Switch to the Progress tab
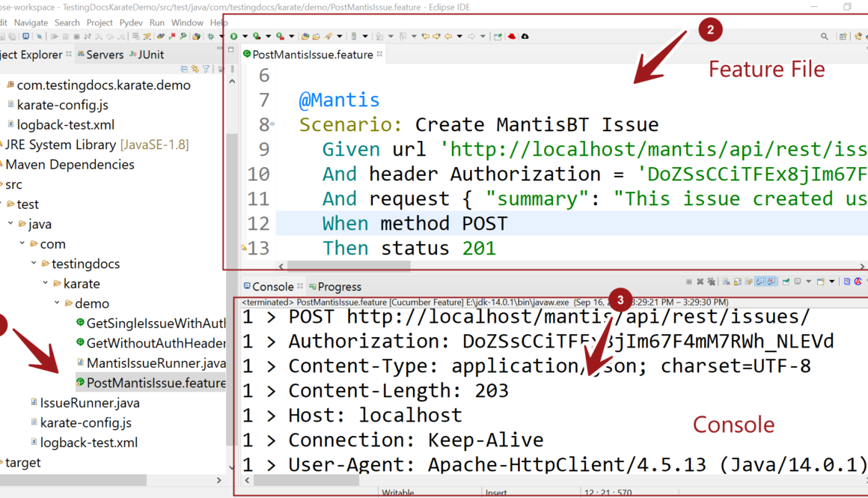This screenshot has height=498, width=868. [339, 287]
